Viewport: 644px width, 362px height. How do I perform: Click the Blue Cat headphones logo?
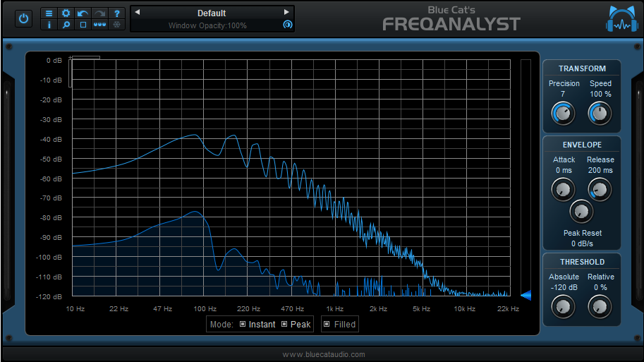point(622,19)
